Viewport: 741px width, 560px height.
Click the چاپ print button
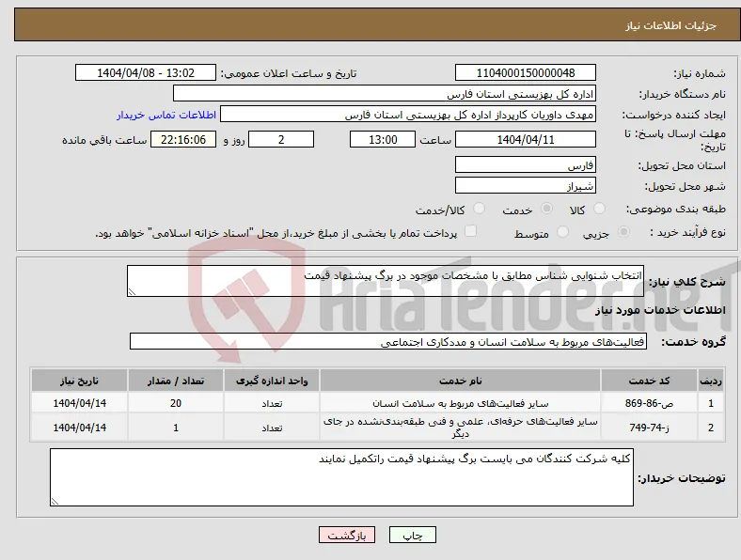tap(413, 535)
